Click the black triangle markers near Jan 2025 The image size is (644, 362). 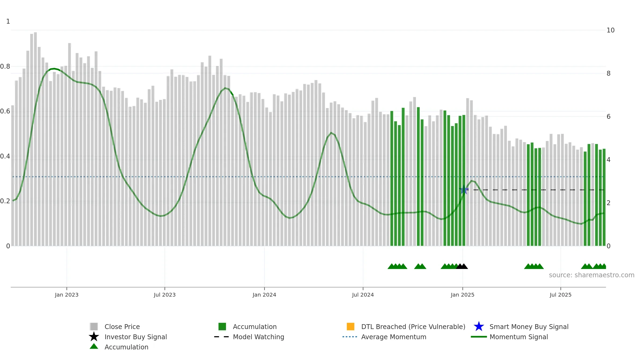click(462, 266)
